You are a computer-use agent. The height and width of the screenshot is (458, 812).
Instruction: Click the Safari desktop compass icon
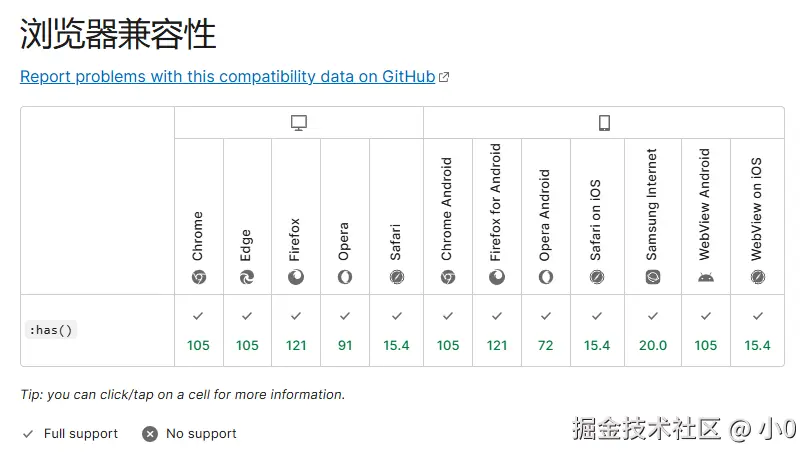396,277
